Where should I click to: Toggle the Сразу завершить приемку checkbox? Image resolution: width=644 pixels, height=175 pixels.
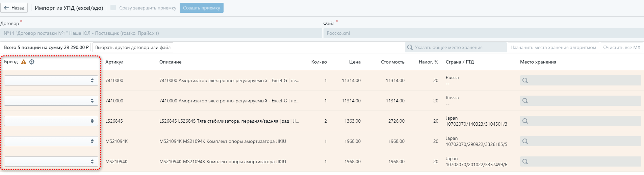[x=113, y=7]
